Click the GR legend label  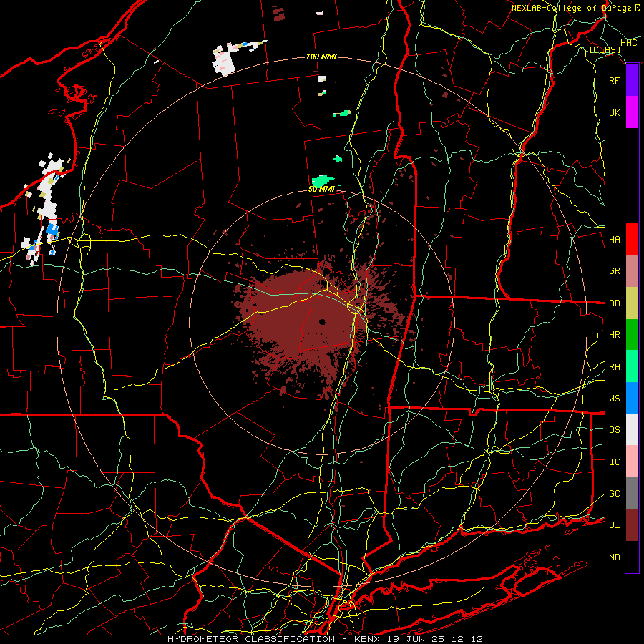pos(615,271)
